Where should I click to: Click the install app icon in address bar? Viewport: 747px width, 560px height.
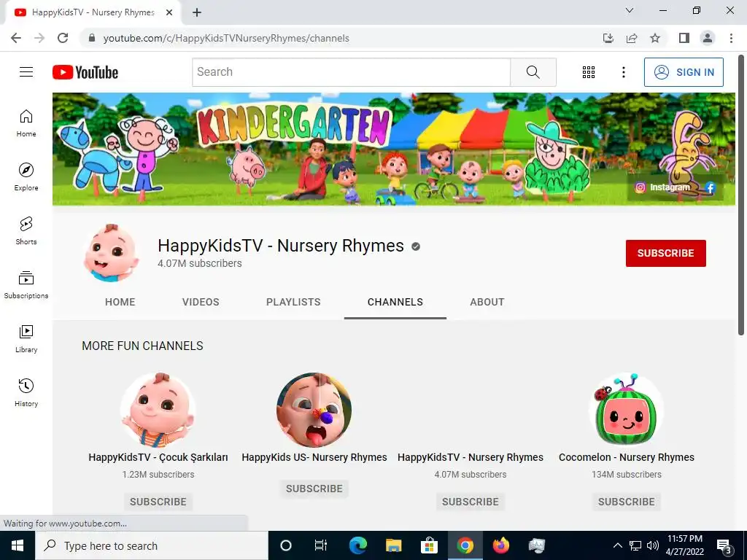click(608, 38)
